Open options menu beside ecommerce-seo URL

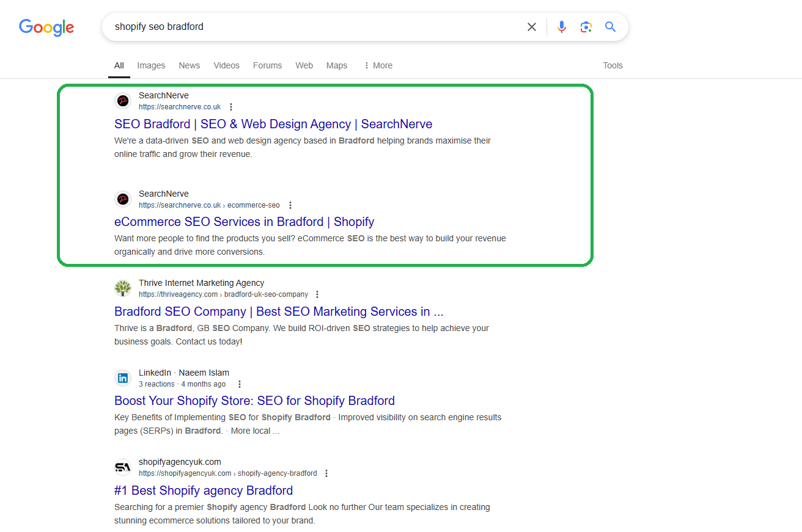click(x=290, y=205)
